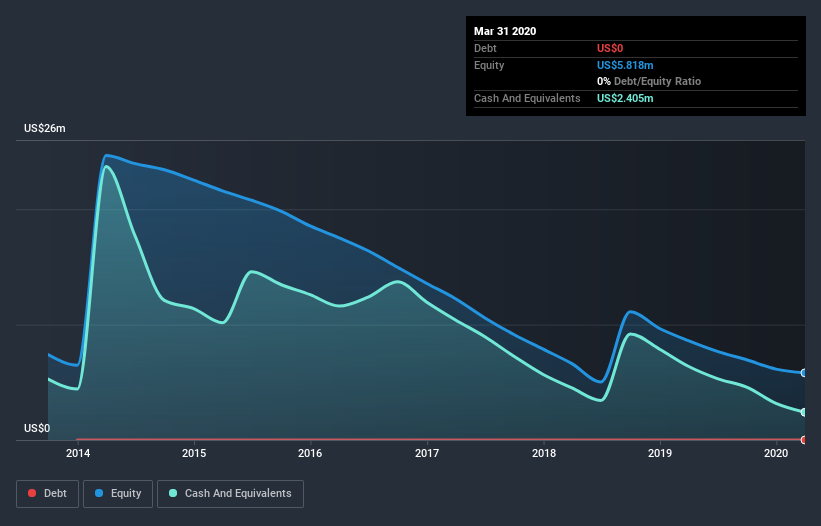The image size is (821, 526).
Task: Toggle the Equity series legend button
Action: click(118, 494)
